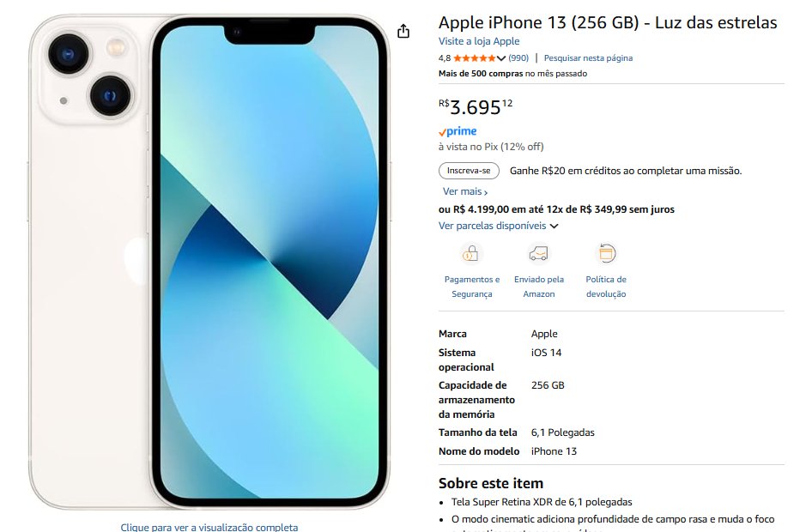This screenshot has width=800, height=532.
Task: Click the Inscreva-se button
Action: coord(469,171)
